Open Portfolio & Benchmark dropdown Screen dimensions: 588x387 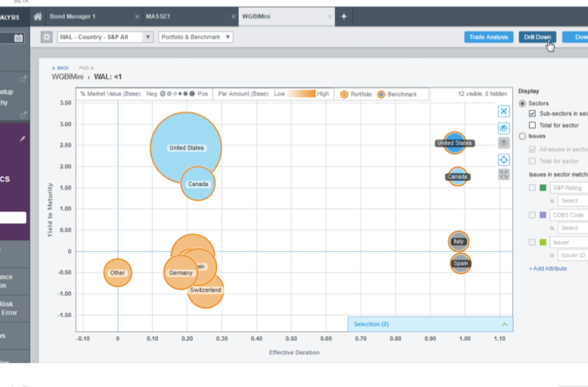pyautogui.click(x=195, y=37)
